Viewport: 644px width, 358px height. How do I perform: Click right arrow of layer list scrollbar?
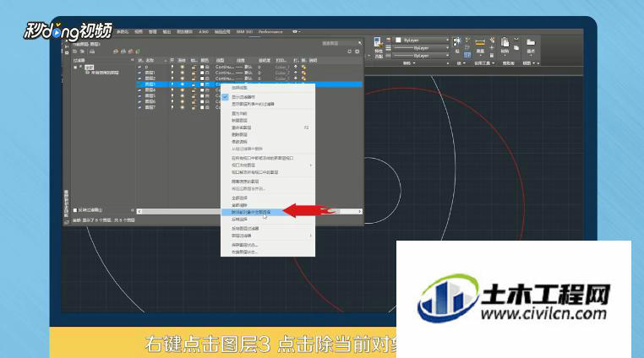coord(360,211)
